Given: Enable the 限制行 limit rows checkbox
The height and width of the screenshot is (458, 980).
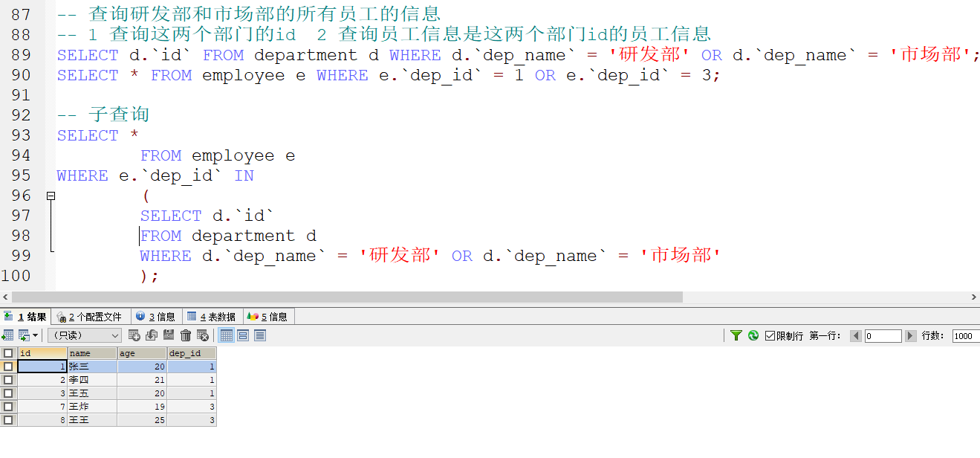Looking at the screenshot, I should [x=770, y=335].
